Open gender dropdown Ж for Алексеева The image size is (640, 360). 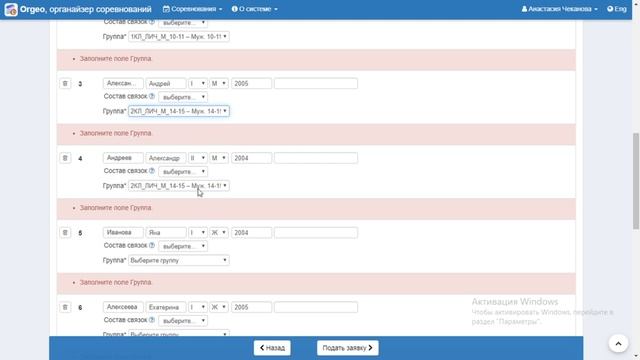219,307
